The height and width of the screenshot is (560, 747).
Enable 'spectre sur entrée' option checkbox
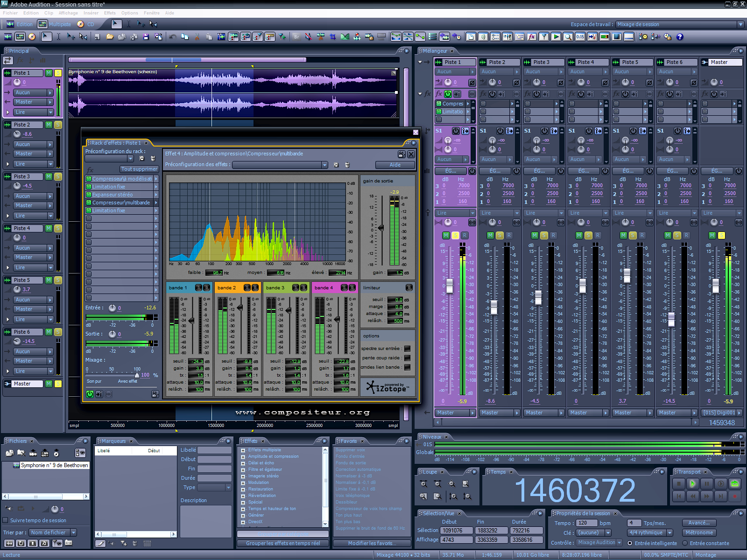407,349
